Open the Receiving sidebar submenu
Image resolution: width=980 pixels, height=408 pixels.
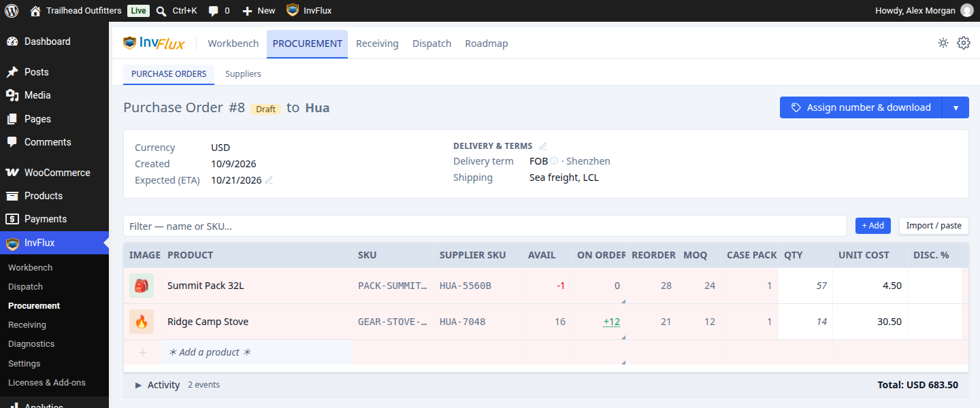[x=27, y=325]
